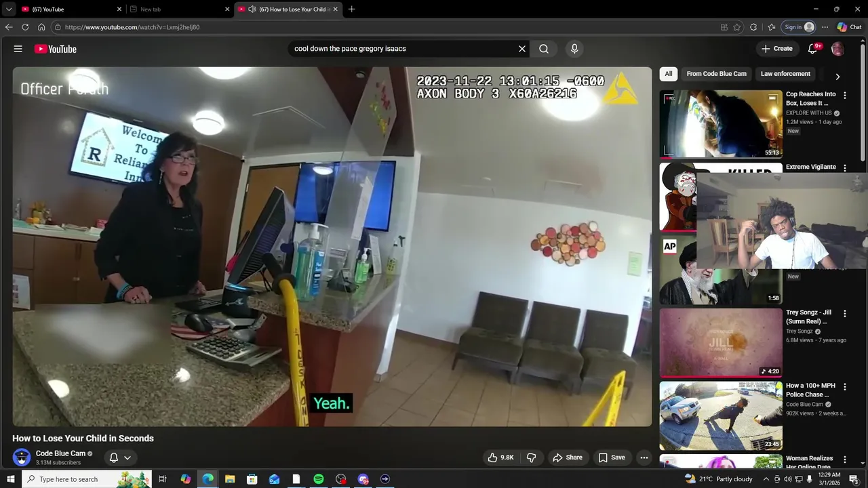Close the first YouTube browser tab
Image resolution: width=868 pixels, height=488 pixels.
click(119, 9)
